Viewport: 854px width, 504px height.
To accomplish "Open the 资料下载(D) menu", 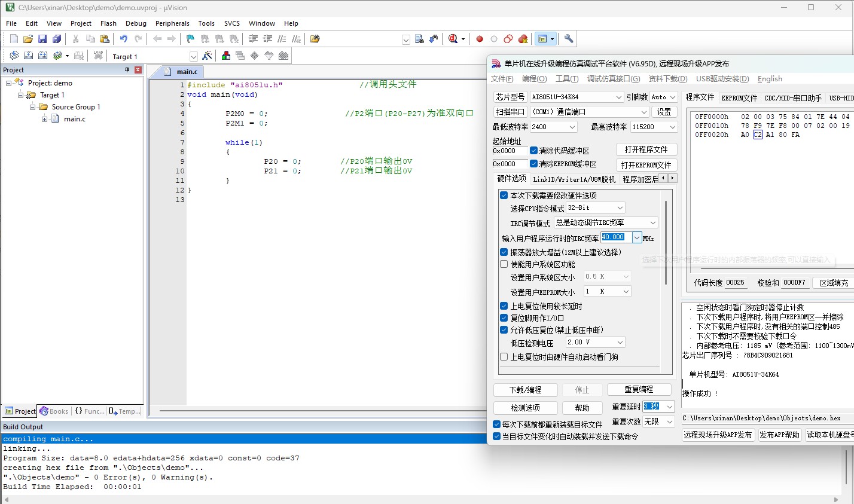I will pyautogui.click(x=668, y=79).
